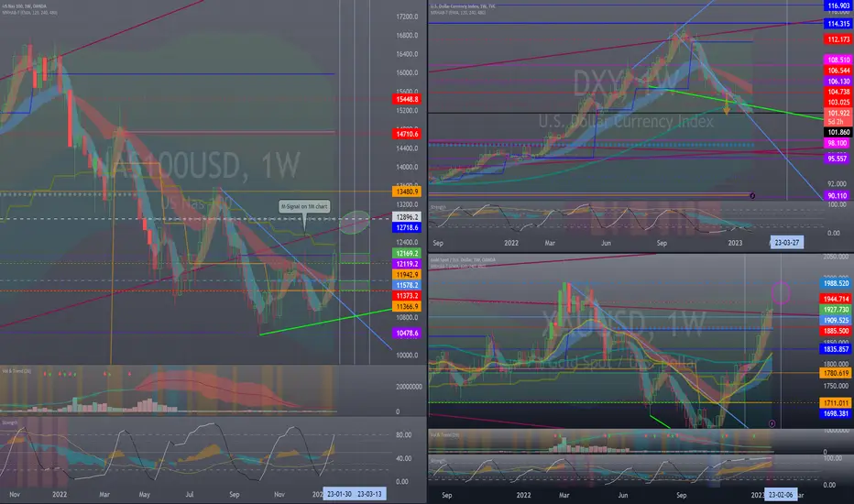
Task: Click '2023' on the DXY time axis
Action: pos(735,243)
